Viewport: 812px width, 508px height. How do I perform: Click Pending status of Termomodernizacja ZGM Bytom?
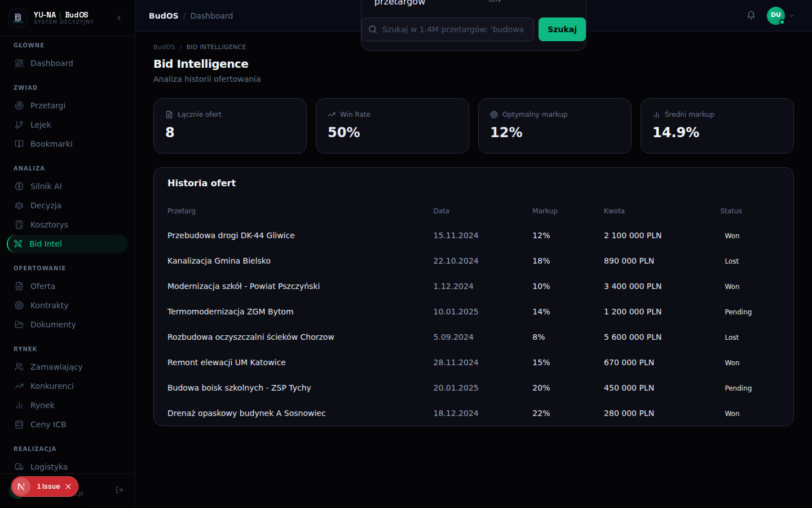click(x=738, y=312)
